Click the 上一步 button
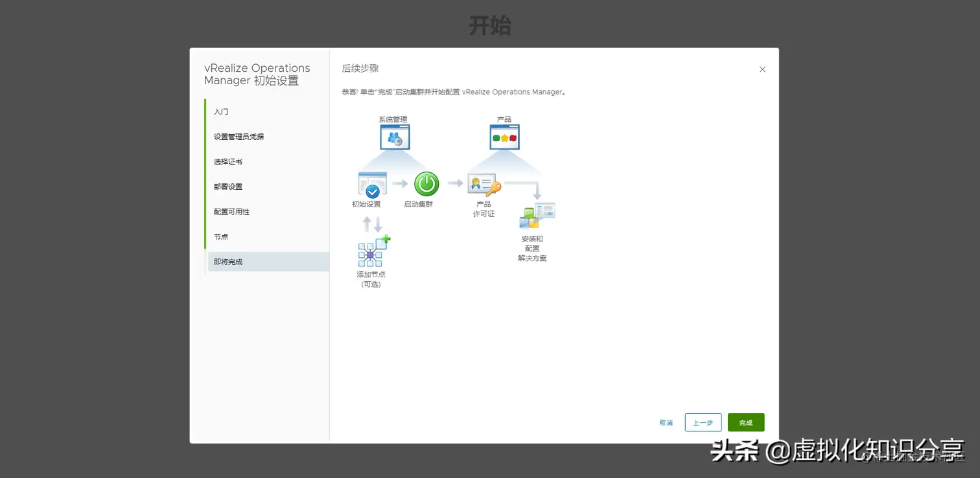Screen dimensions: 980x478 pos(703,422)
